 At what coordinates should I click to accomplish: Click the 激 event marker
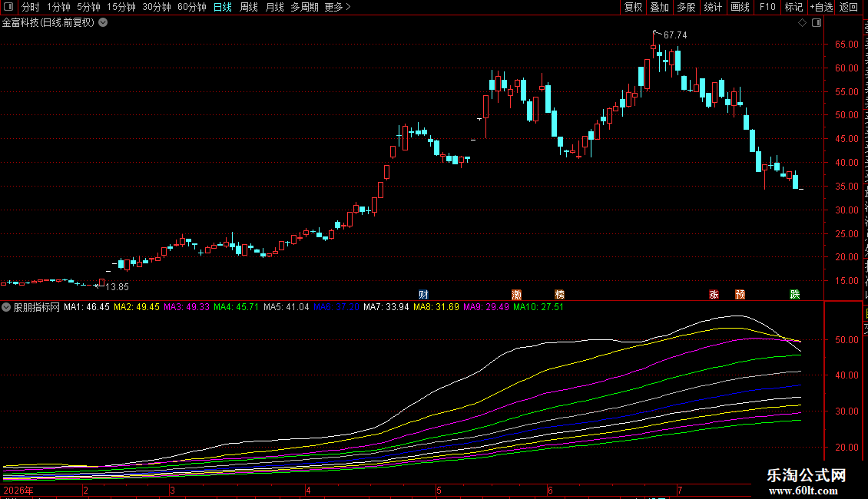(x=516, y=294)
